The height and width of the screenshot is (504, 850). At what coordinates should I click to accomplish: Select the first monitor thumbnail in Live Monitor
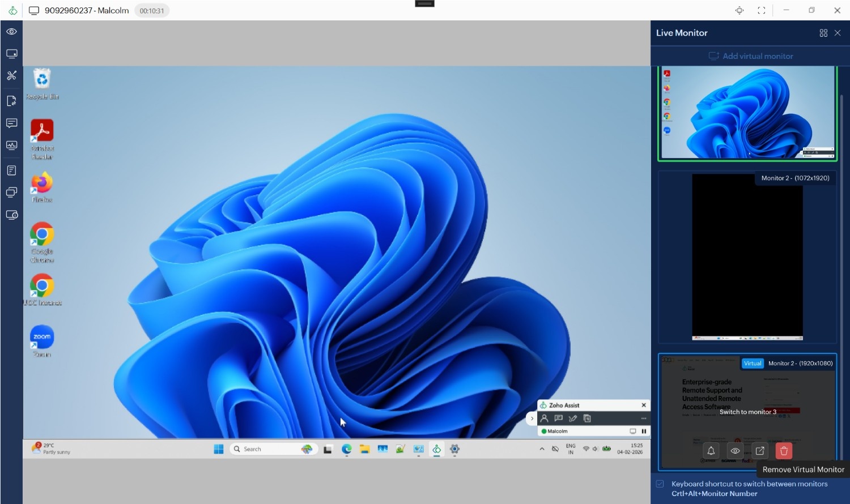[x=747, y=113]
